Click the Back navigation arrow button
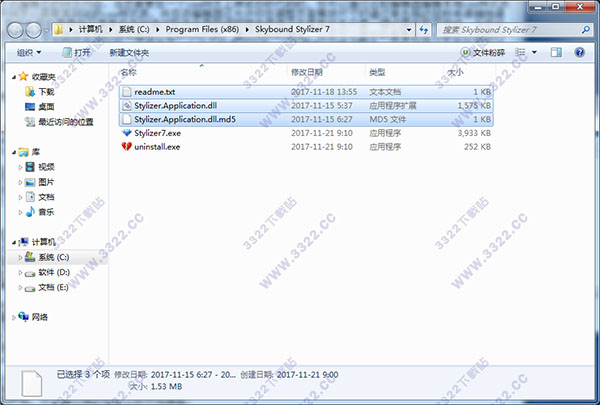The image size is (600, 405). [x=15, y=30]
